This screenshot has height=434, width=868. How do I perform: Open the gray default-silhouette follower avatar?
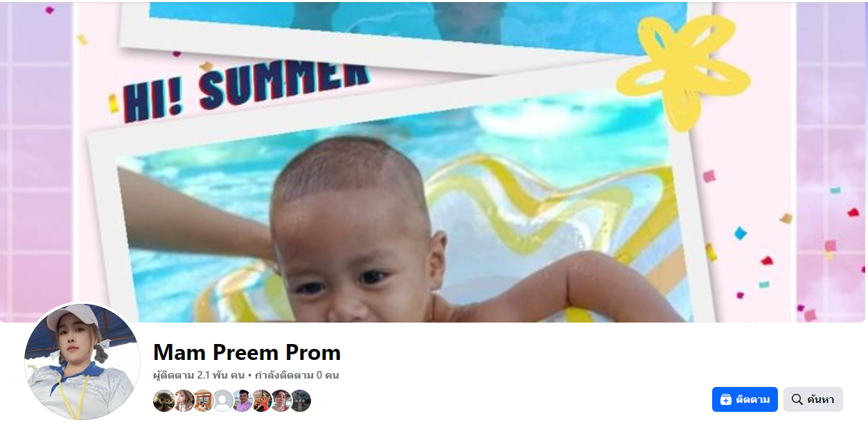[223, 401]
